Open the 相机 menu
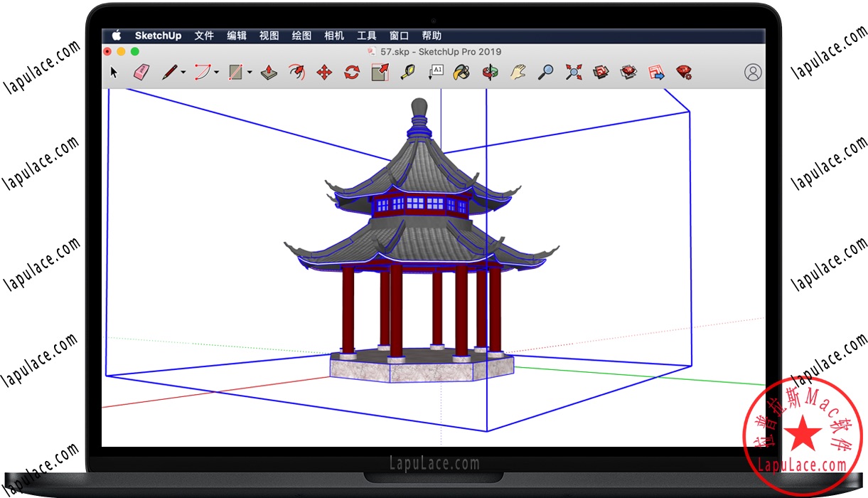This screenshot has width=868, height=498. tap(334, 36)
